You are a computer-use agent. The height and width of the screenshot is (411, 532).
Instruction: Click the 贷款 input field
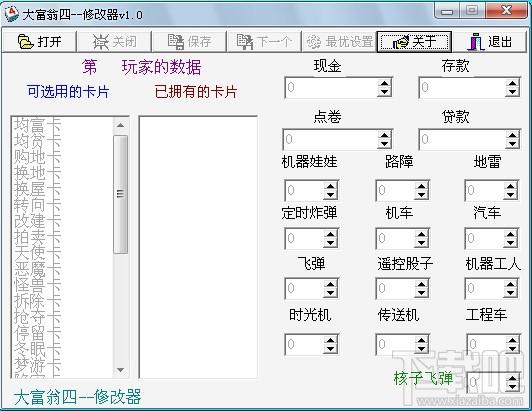click(x=462, y=139)
